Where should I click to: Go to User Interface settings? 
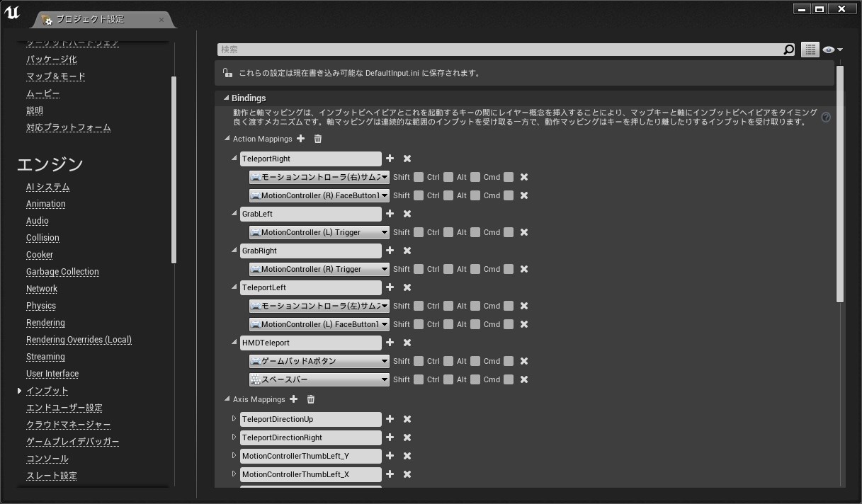52,374
